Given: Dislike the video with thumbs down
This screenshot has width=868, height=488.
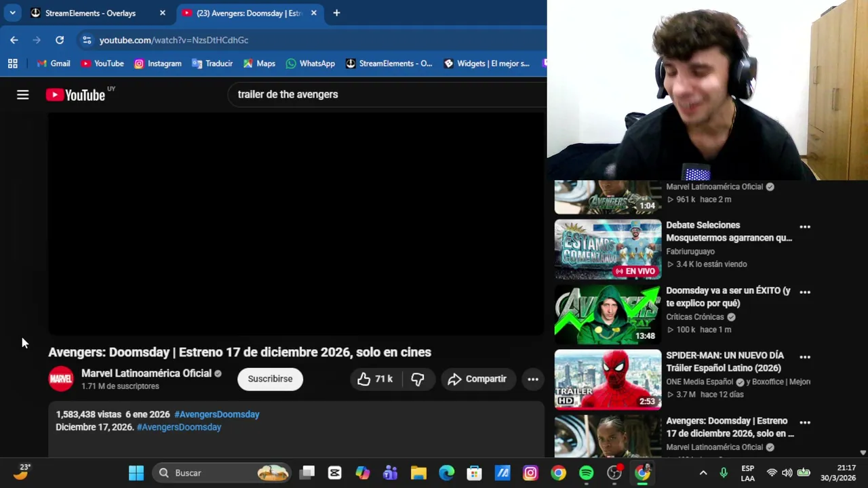Looking at the screenshot, I should pos(418,379).
